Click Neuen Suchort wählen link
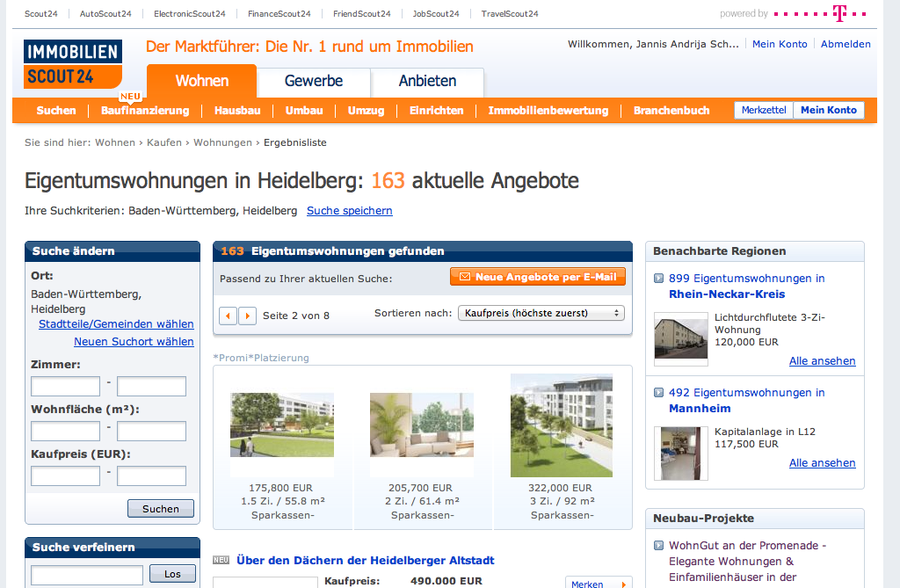900x588 pixels. pyautogui.click(x=134, y=342)
